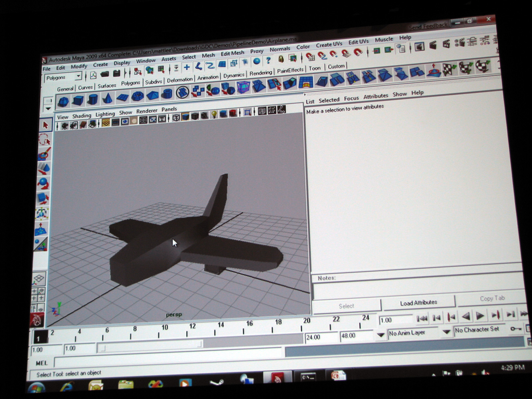
Task: Toggle use all lights bulb icon
Action: point(214,115)
